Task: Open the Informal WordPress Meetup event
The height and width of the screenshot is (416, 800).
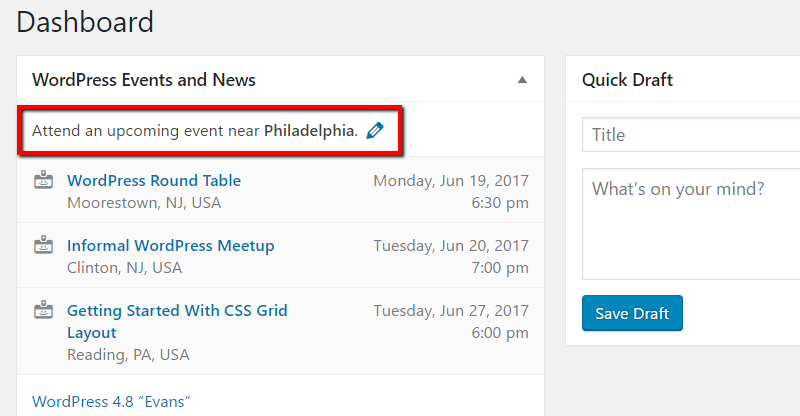Action: coord(170,246)
